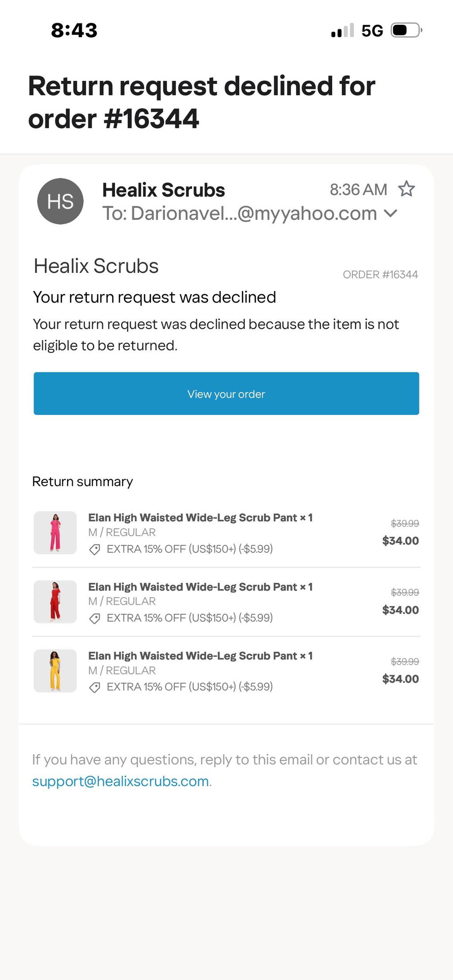Open the View your order button

[226, 394]
